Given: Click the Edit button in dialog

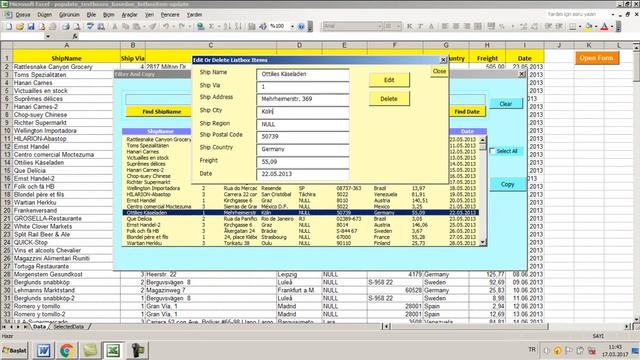Looking at the screenshot, I should [389, 80].
